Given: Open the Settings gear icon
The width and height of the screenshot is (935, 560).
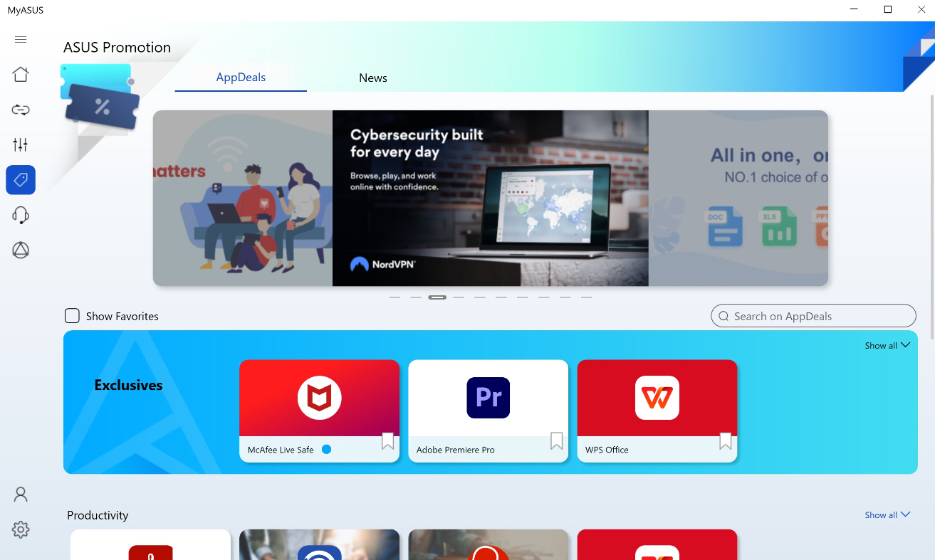Looking at the screenshot, I should tap(21, 529).
